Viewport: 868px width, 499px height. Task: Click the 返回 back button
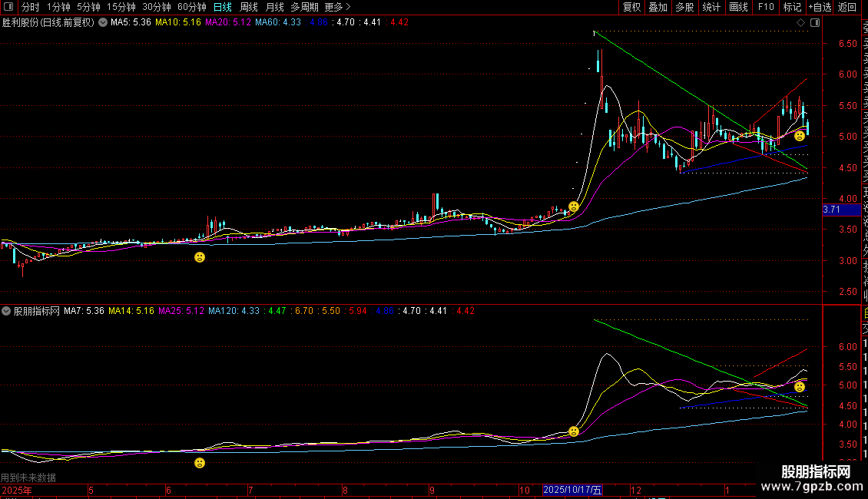click(x=847, y=7)
